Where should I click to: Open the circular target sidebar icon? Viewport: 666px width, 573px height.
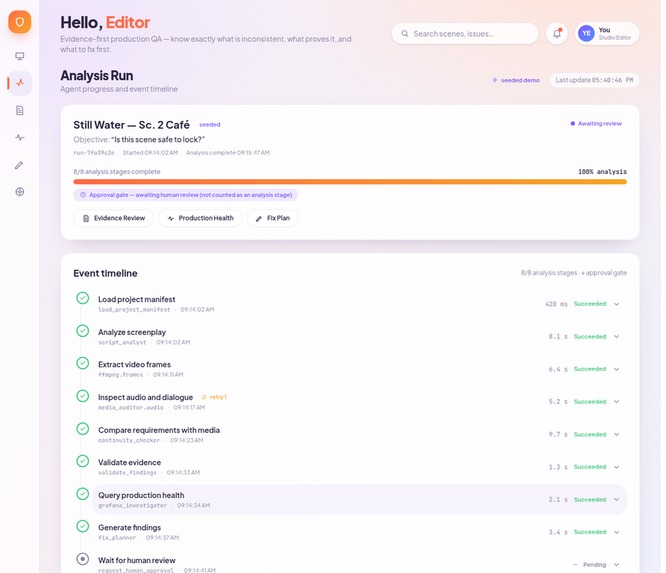coord(20,192)
